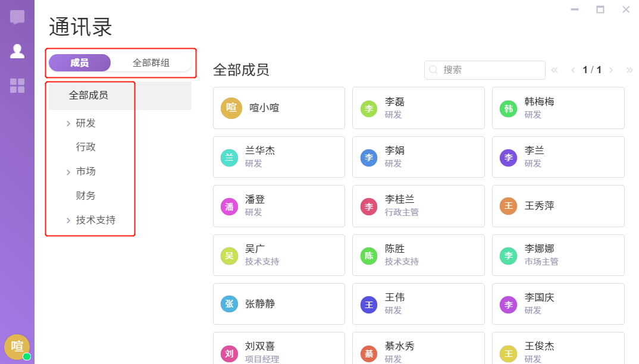This screenshot has height=364, width=639.
Task: Go to the previous page arrow
Action: pos(573,70)
